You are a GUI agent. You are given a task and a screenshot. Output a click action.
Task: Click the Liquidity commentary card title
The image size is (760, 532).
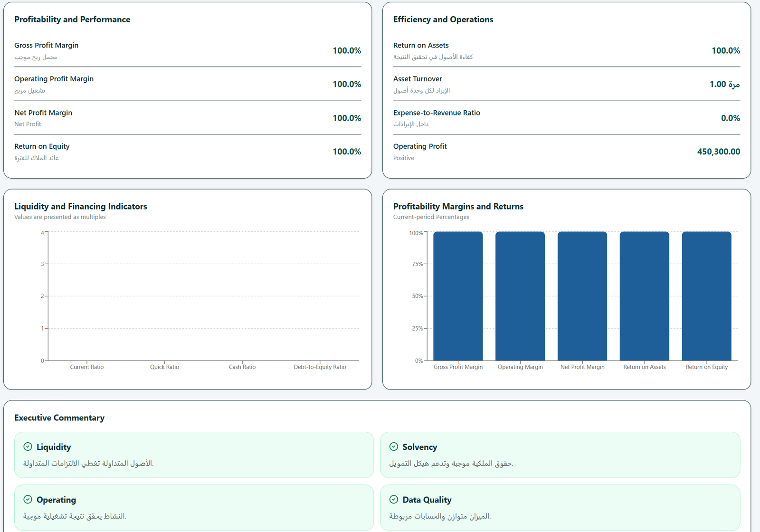[54, 447]
